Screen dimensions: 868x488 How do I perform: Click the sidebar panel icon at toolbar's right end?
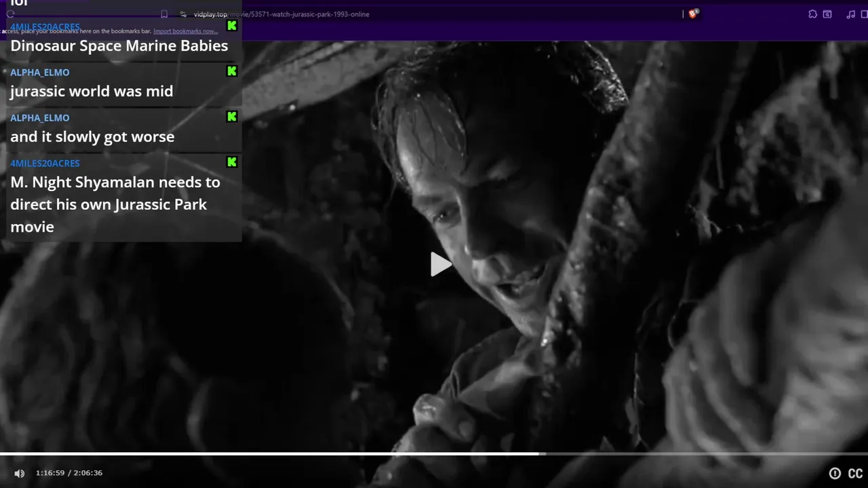[865, 14]
